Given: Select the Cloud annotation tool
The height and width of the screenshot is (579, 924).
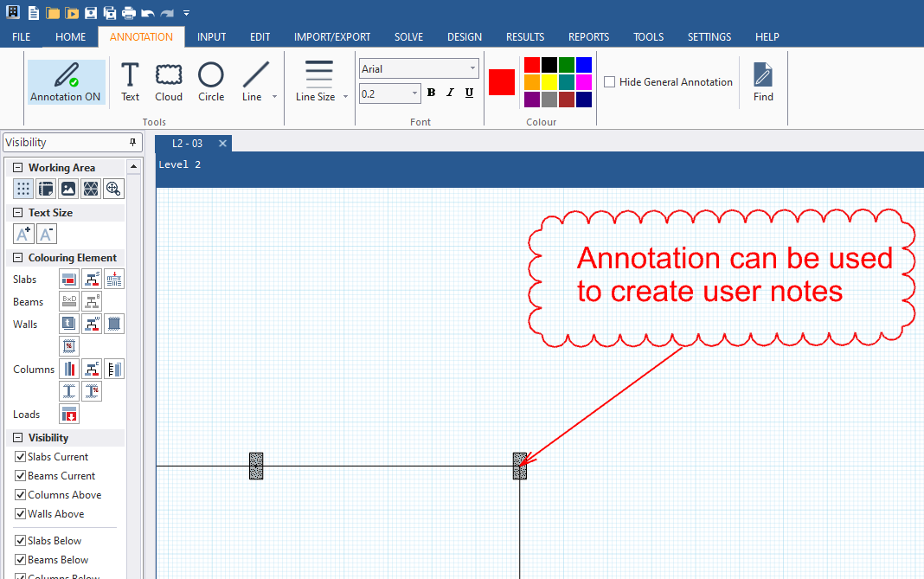Looking at the screenshot, I should coord(169,82).
